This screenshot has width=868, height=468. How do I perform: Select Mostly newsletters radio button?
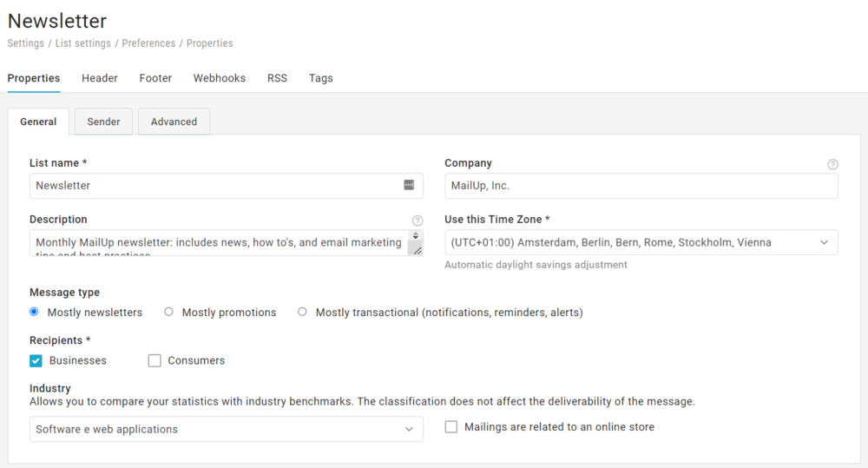[35, 312]
